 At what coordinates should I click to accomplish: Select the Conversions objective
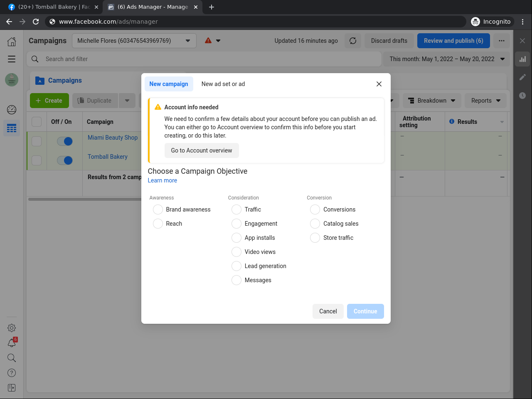click(315, 209)
